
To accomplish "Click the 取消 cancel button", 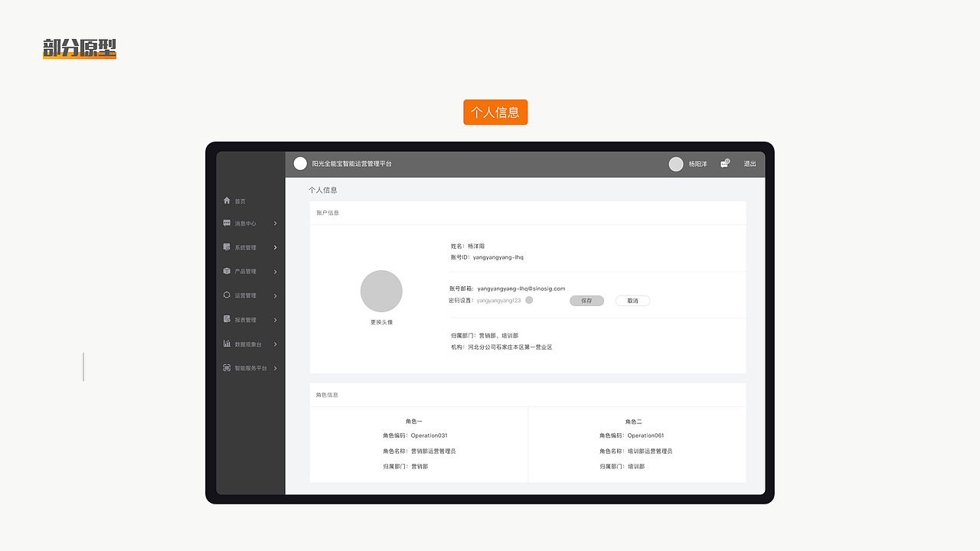I will click(632, 301).
